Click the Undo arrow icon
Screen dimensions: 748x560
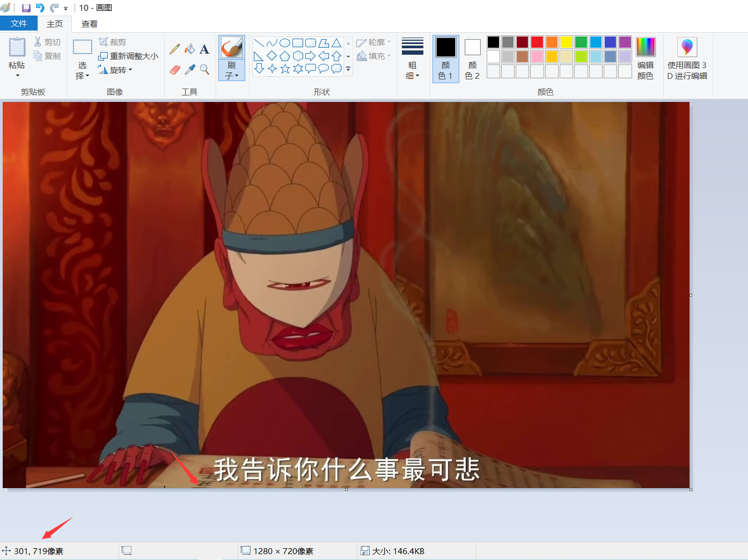[40, 8]
